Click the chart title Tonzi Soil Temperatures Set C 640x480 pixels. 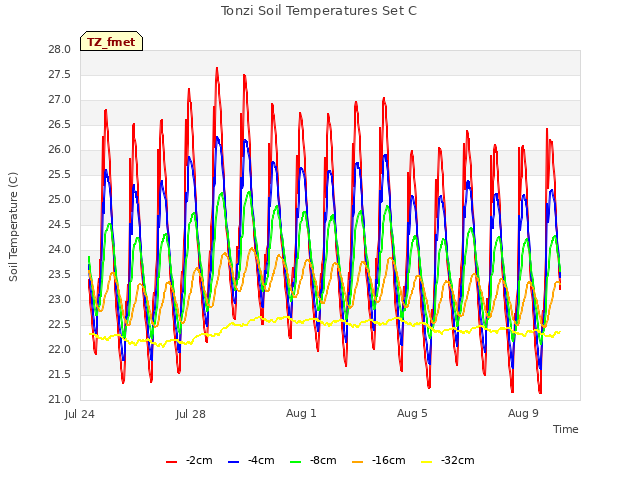coord(319,11)
